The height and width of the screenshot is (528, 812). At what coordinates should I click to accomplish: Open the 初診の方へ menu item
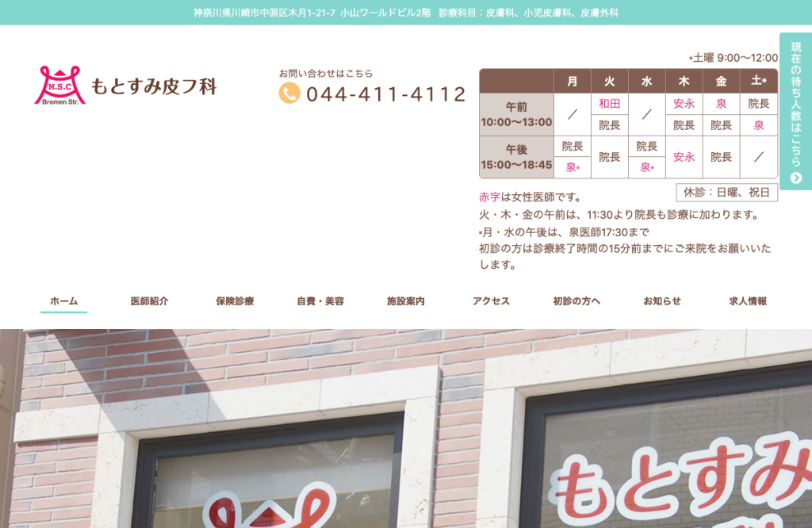pyautogui.click(x=576, y=301)
